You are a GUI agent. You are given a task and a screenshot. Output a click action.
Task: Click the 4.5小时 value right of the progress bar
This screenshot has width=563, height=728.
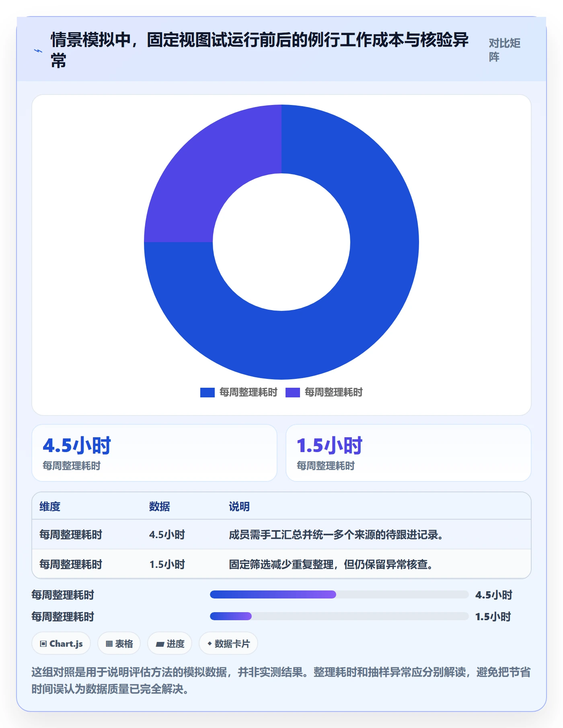[494, 595]
